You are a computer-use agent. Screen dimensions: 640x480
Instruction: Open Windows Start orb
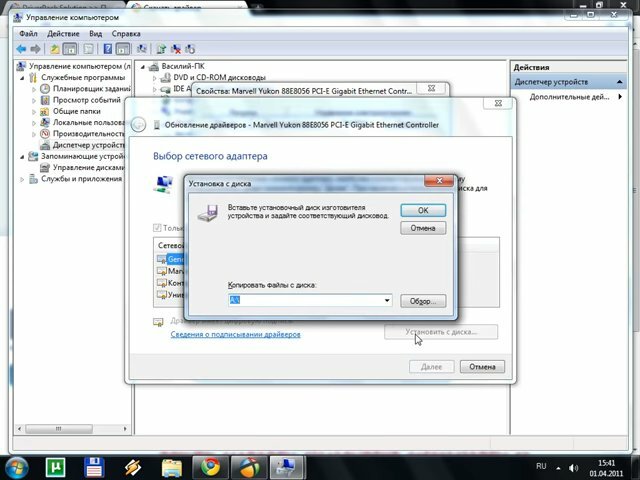(x=16, y=467)
